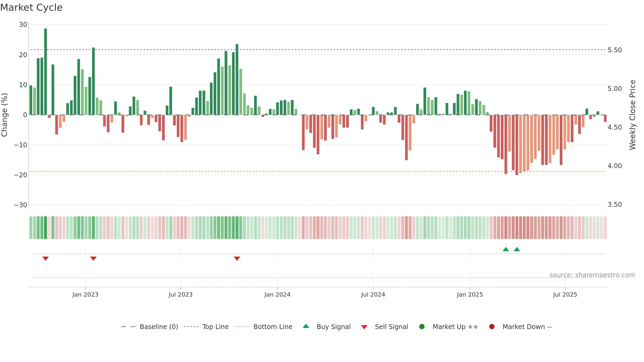Click the Jul 2024 axis label
The image size is (644, 362).
pos(373,294)
